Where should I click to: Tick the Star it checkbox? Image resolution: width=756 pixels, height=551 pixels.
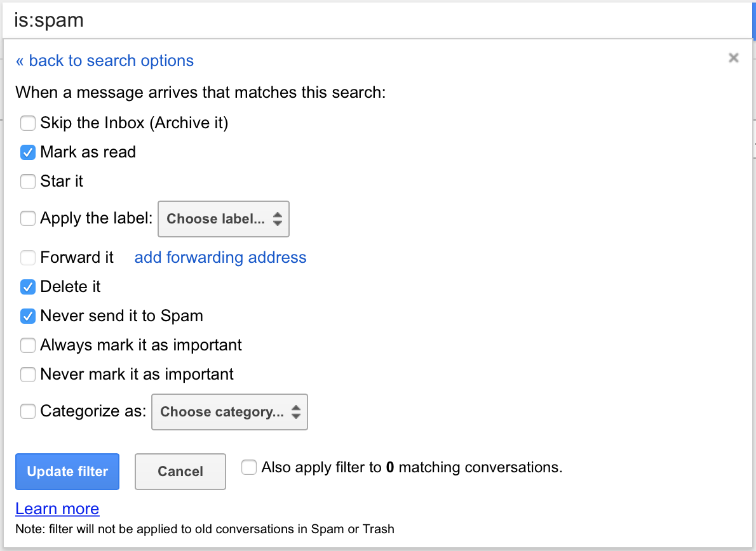pos(28,182)
